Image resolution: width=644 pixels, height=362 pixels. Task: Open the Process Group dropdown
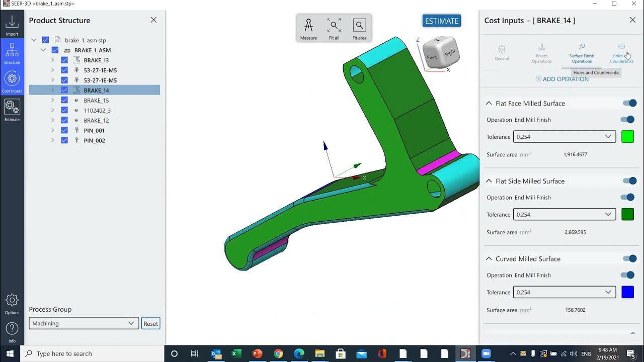pyautogui.click(x=83, y=323)
